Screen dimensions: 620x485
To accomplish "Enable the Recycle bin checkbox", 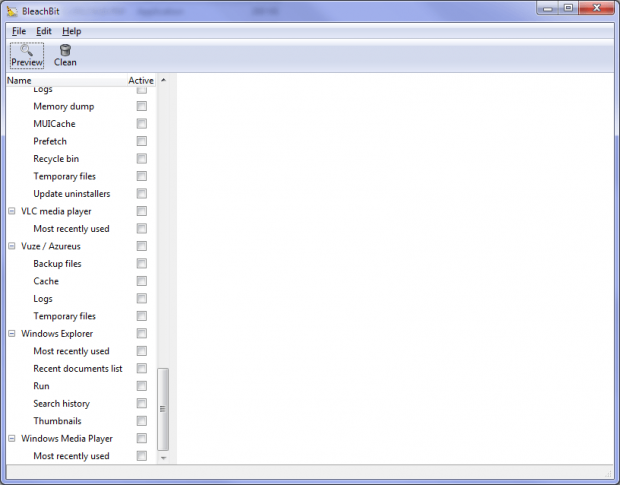I will click(x=142, y=159).
